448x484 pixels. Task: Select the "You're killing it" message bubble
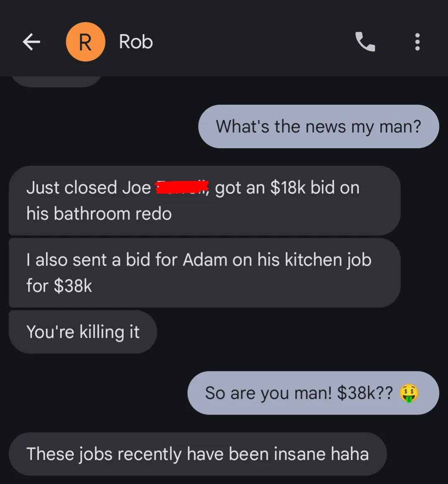[83, 332]
